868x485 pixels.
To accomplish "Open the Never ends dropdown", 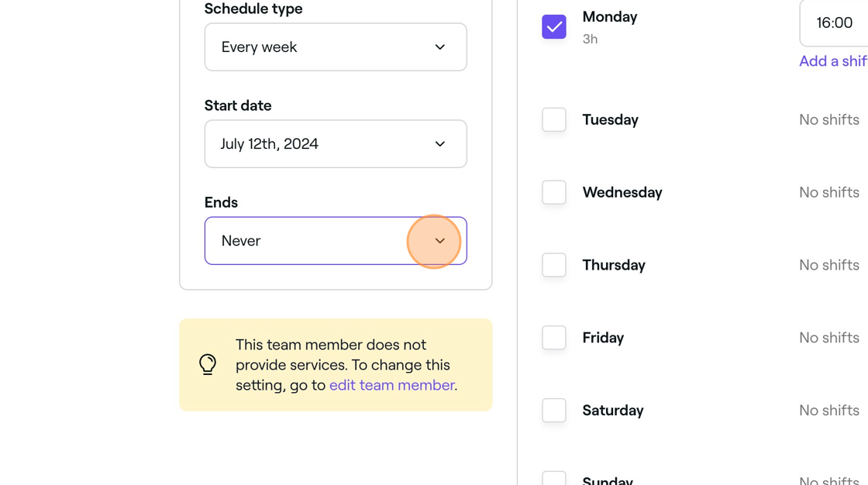I will [336, 241].
